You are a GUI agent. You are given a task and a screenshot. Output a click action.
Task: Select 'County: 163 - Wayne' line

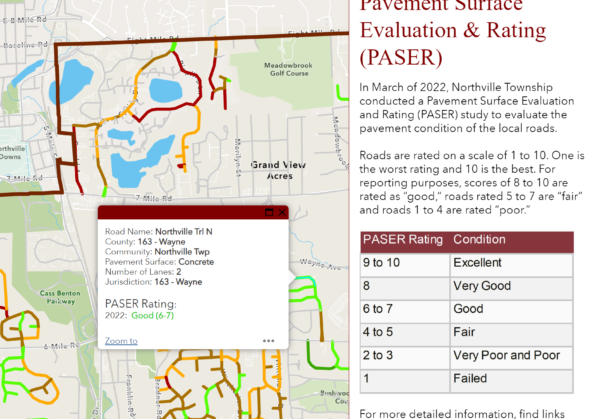[x=145, y=242]
